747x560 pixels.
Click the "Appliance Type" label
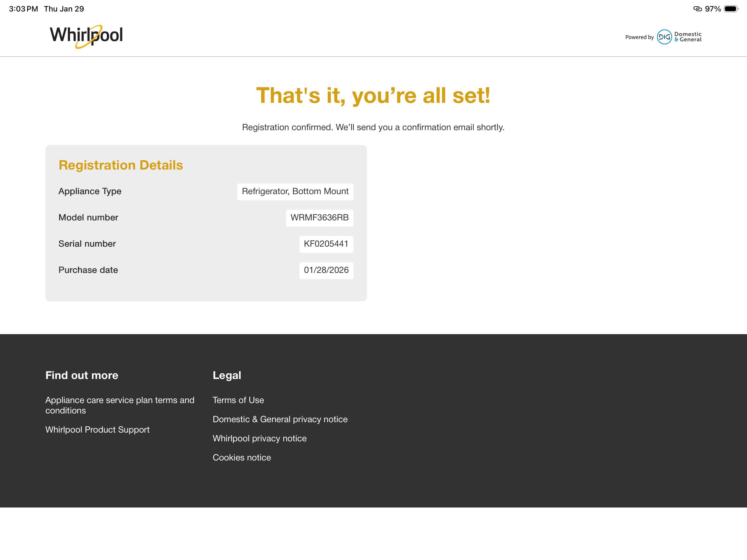coord(90,191)
